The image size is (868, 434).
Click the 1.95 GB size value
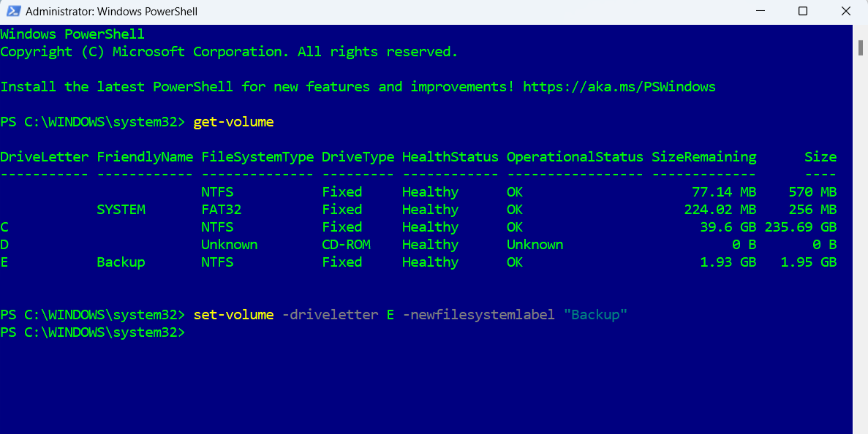(808, 262)
